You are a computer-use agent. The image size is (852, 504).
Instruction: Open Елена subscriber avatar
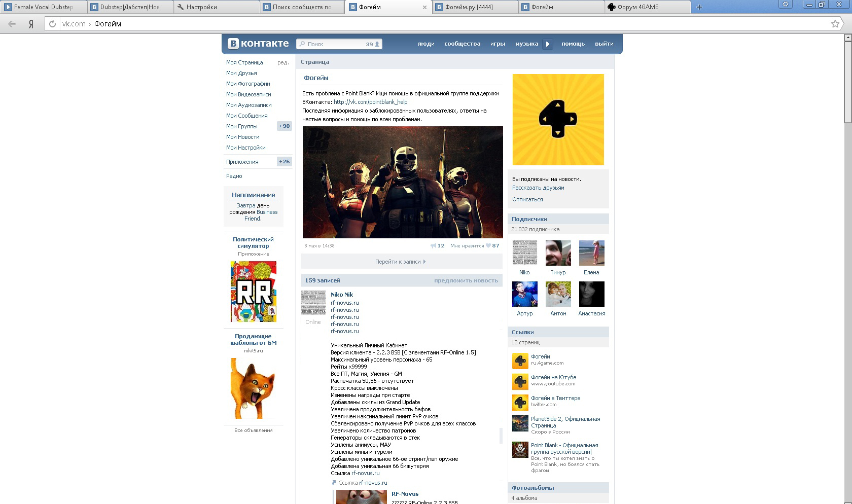pyautogui.click(x=591, y=253)
